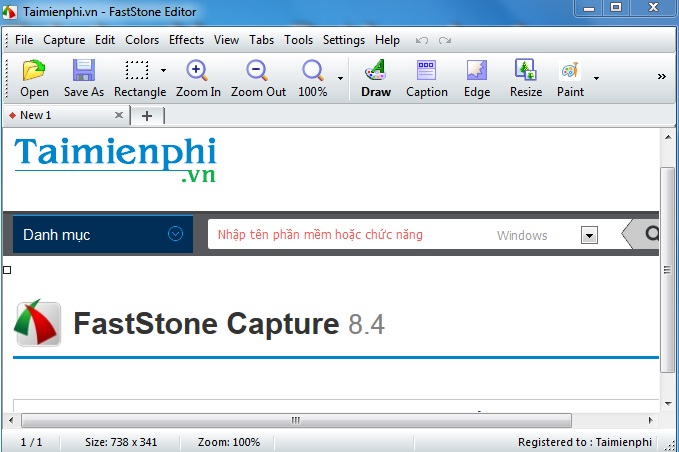Show more toolbar buttons via double chevron
The width and height of the screenshot is (679, 452).
(661, 77)
